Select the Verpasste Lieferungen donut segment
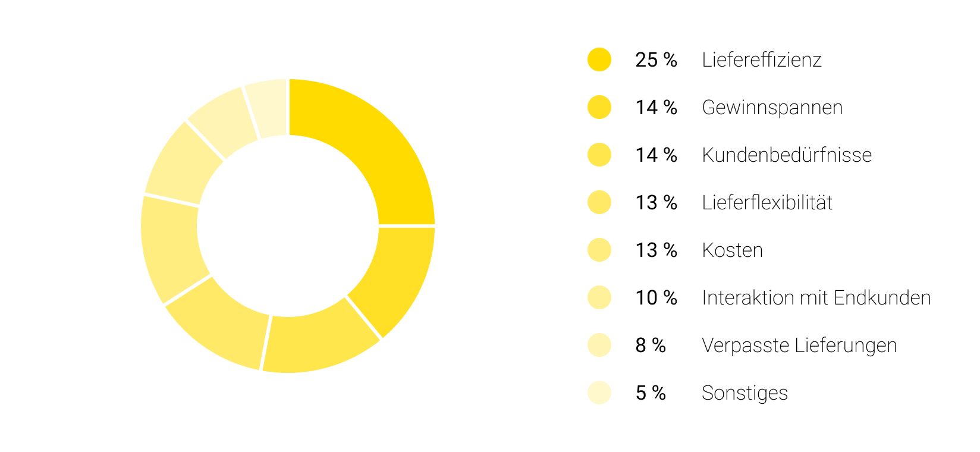The width and height of the screenshot is (980, 452). [x=222, y=125]
